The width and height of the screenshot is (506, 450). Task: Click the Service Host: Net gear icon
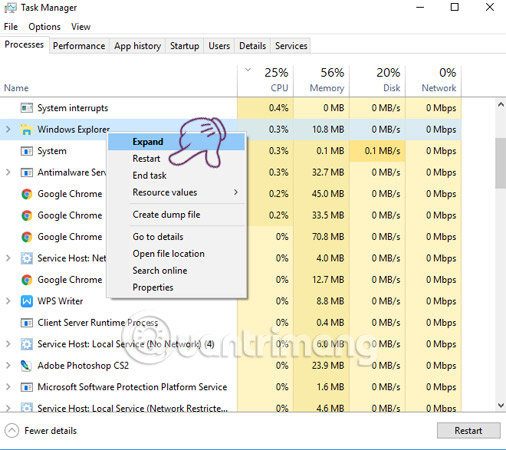[x=27, y=258]
